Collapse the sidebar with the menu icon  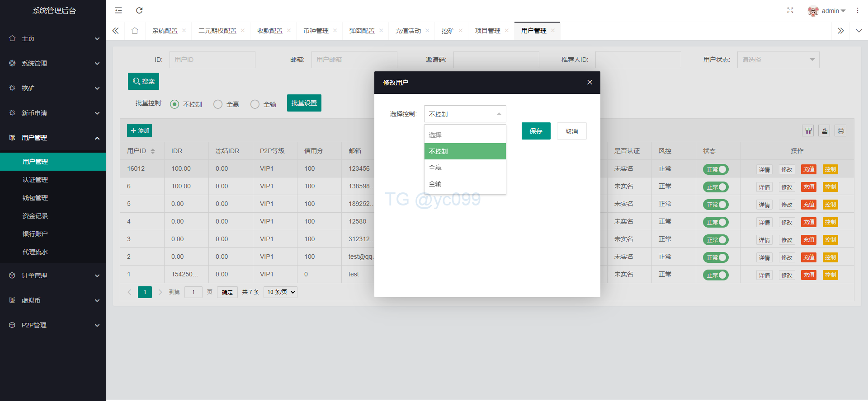click(118, 10)
